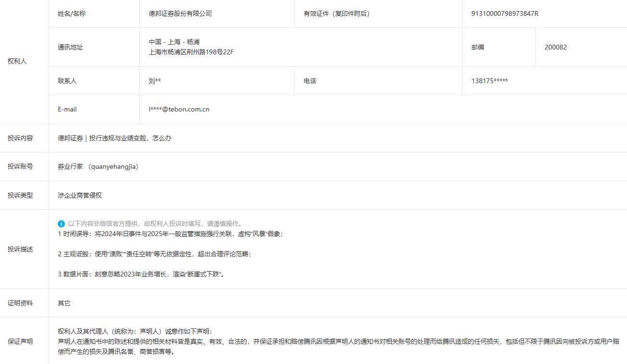Select description point 1 时间误导
Screen dimensions: 627x364
170,234
